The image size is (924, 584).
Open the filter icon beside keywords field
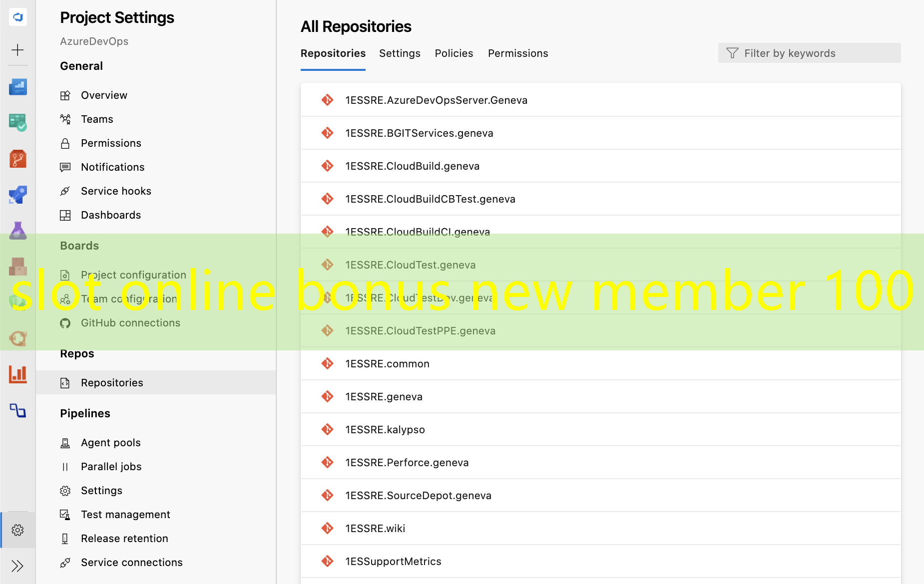coord(732,53)
